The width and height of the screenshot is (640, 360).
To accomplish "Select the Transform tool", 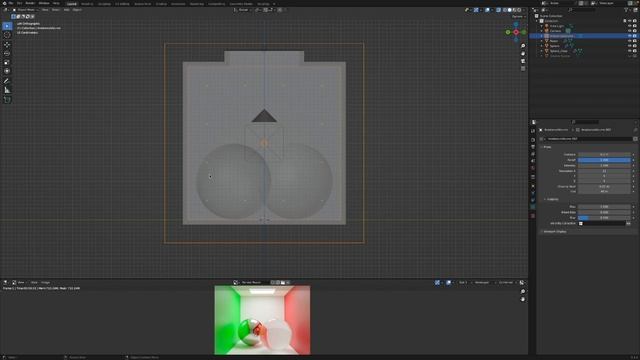I will [7, 71].
